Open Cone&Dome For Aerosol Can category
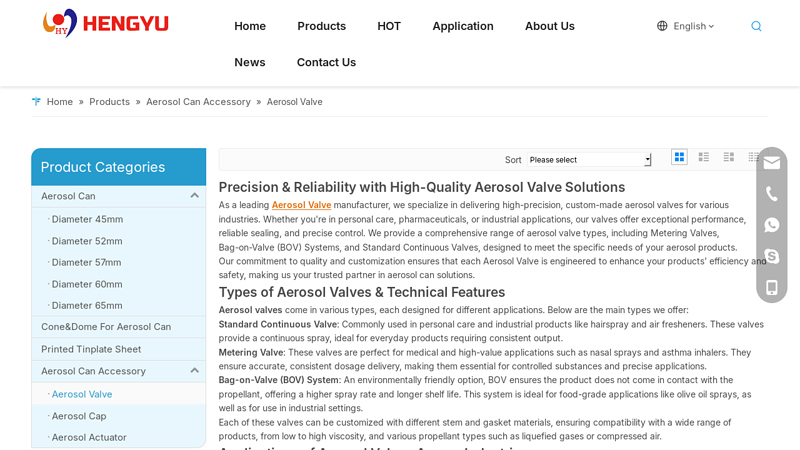This screenshot has height=450, width=800. pyautogui.click(x=106, y=327)
